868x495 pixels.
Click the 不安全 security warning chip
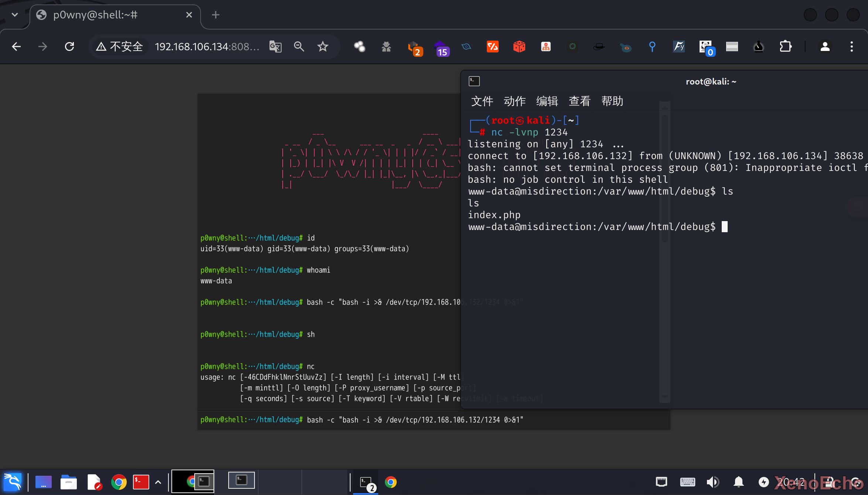point(119,47)
